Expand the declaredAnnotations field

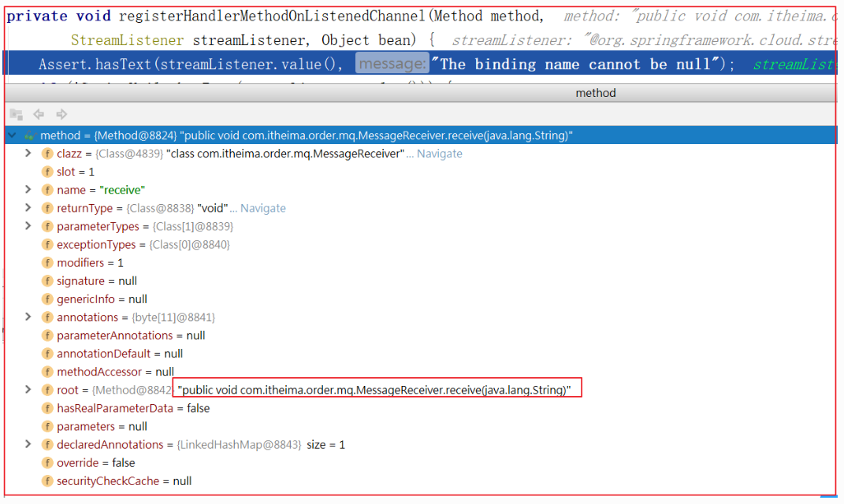click(28, 444)
